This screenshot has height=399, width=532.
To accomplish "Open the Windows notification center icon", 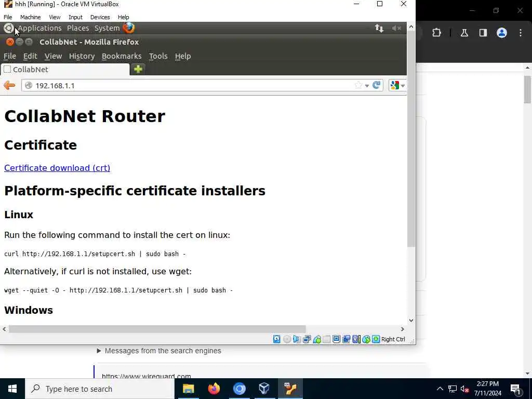I will pos(515,389).
